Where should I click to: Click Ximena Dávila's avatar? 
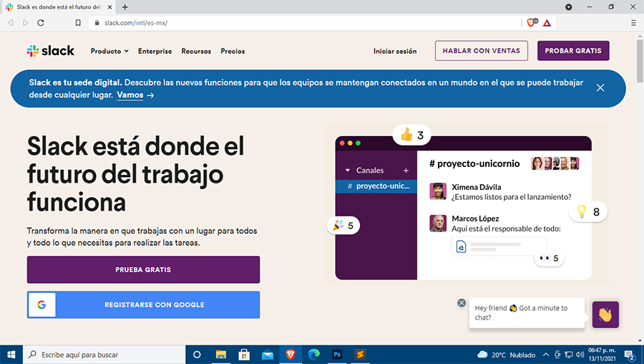click(438, 191)
